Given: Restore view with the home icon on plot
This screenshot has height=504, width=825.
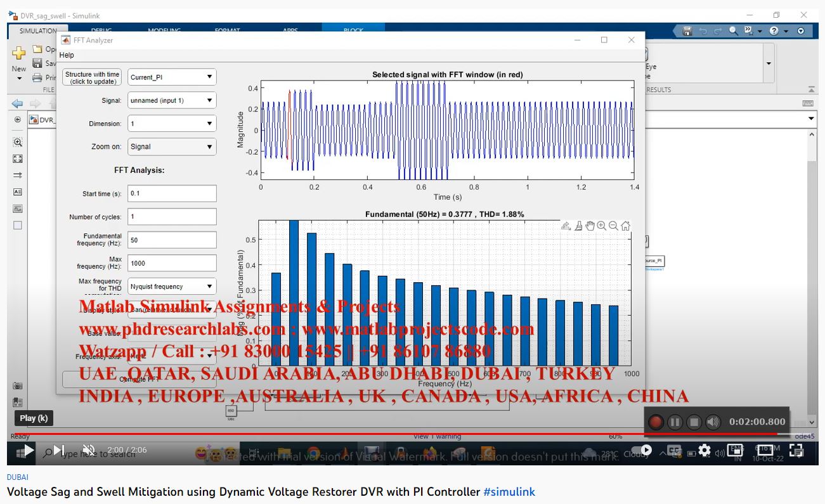Looking at the screenshot, I should coord(625,226).
